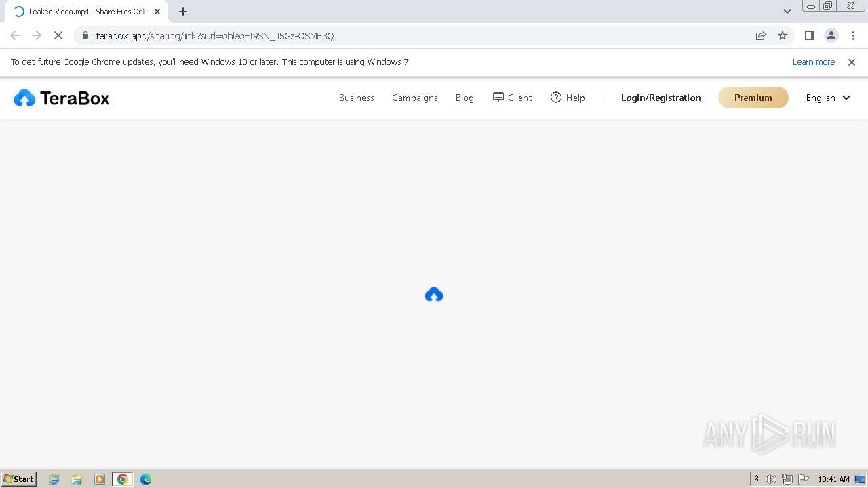Image resolution: width=868 pixels, height=488 pixels.
Task: Launch Microsoft Edge from taskbar
Action: point(146,479)
